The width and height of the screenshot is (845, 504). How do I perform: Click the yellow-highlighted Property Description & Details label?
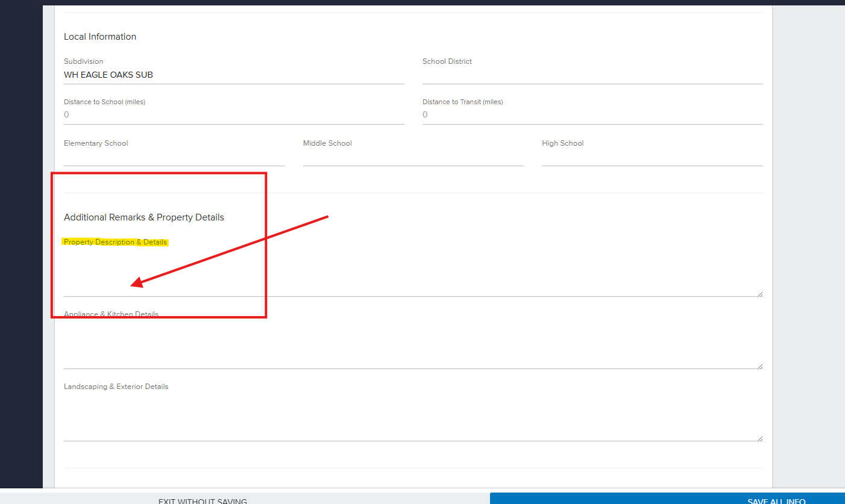(x=115, y=242)
